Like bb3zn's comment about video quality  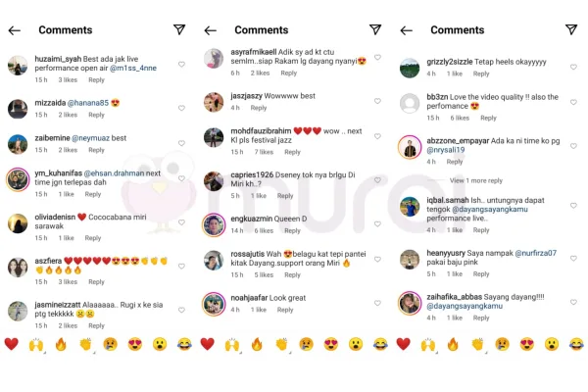tap(573, 102)
